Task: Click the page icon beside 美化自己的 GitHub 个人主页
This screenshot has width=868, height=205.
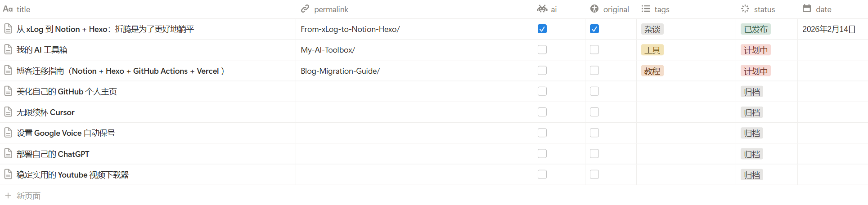Action: pos(8,91)
